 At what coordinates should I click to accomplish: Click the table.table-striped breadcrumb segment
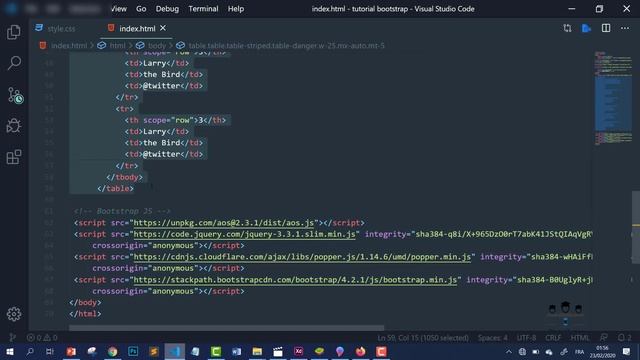pyautogui.click(x=287, y=45)
